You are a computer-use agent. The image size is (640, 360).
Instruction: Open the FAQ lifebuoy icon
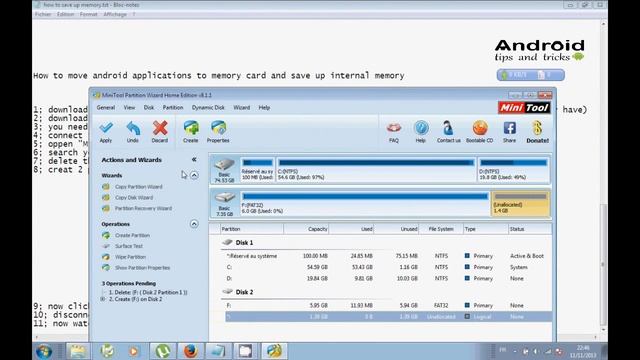394,132
